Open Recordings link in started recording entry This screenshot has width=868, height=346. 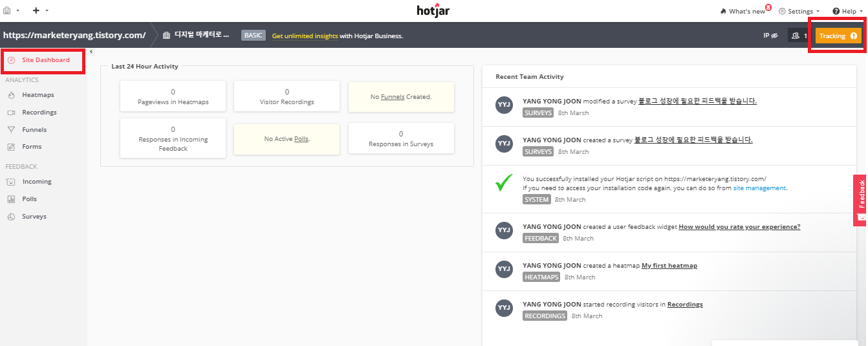(685, 305)
